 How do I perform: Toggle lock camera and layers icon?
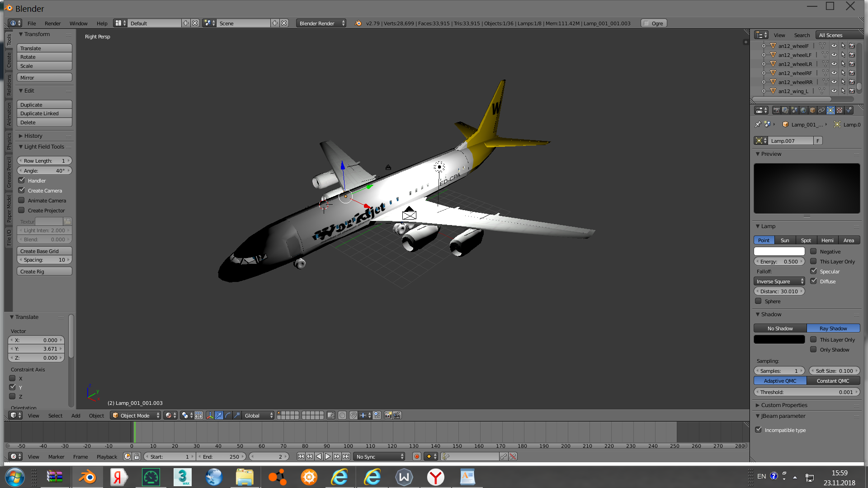tap(331, 415)
